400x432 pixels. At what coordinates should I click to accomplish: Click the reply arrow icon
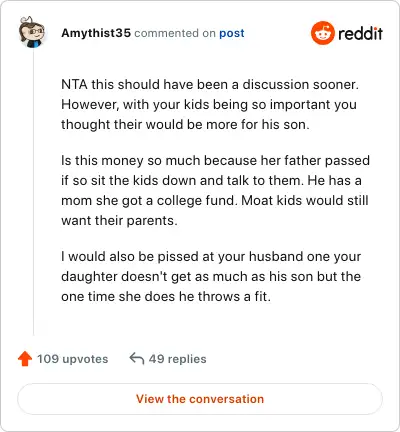pos(136,359)
